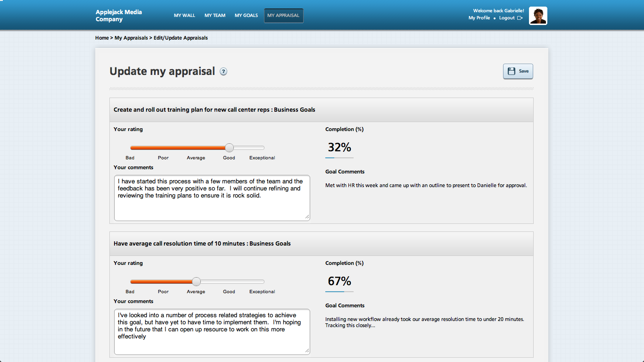This screenshot has height=362, width=644.
Task: Click the Logout link text
Action: pyautogui.click(x=507, y=18)
